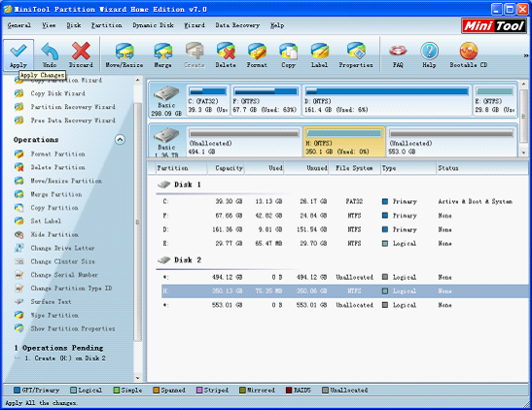Click Disk 2 group header
Viewport: 532px width, 410px height.
[x=180, y=260]
